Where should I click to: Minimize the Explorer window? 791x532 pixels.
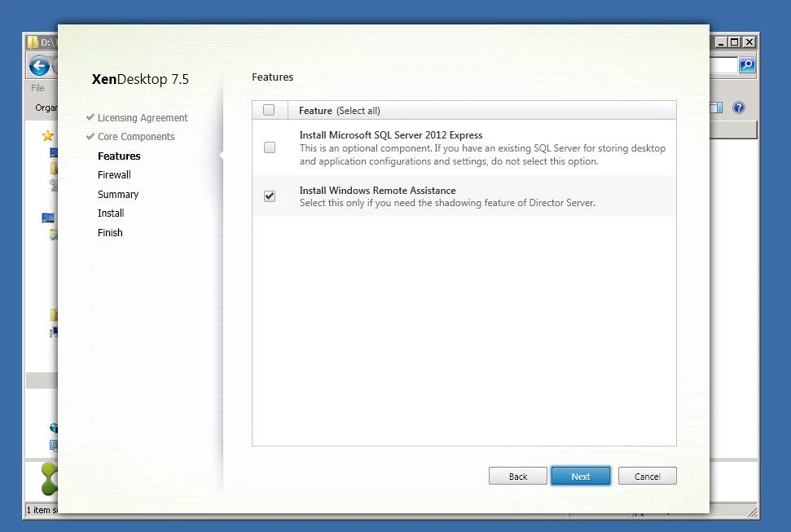pos(721,42)
